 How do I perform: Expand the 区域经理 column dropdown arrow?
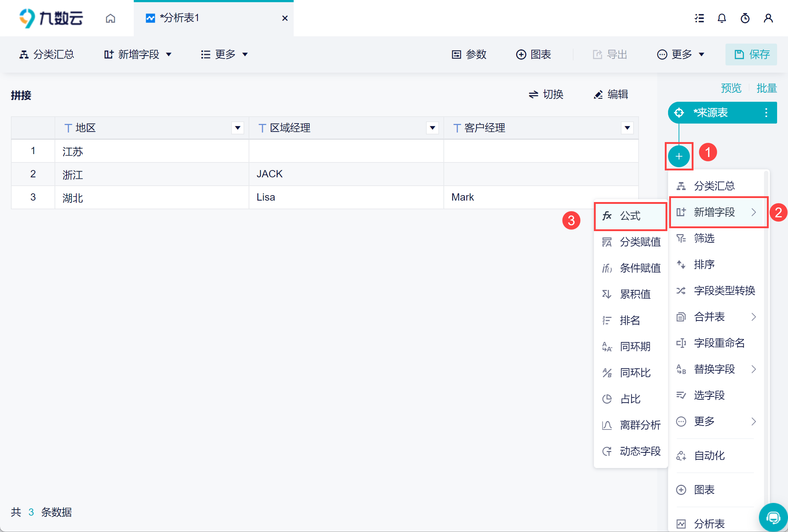click(x=433, y=128)
